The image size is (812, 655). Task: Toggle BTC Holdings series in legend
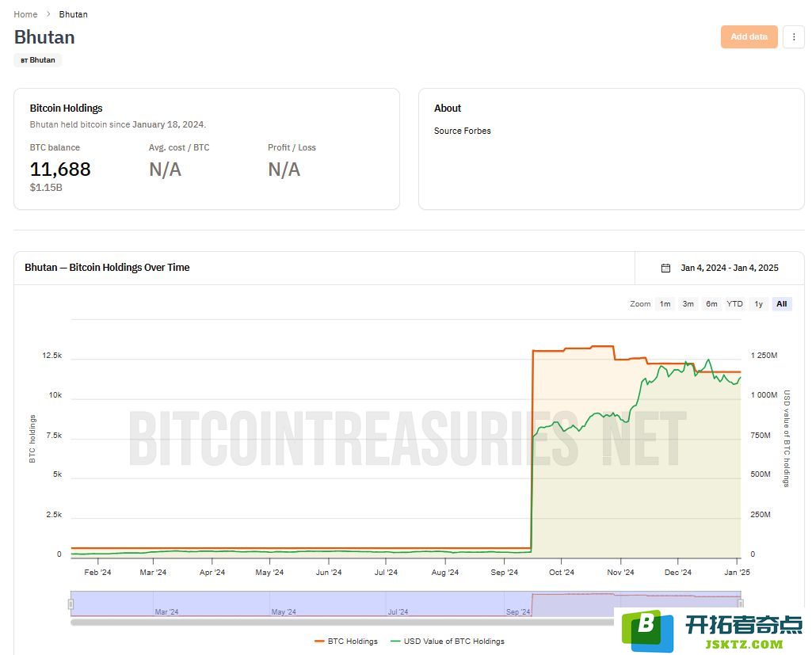346,641
